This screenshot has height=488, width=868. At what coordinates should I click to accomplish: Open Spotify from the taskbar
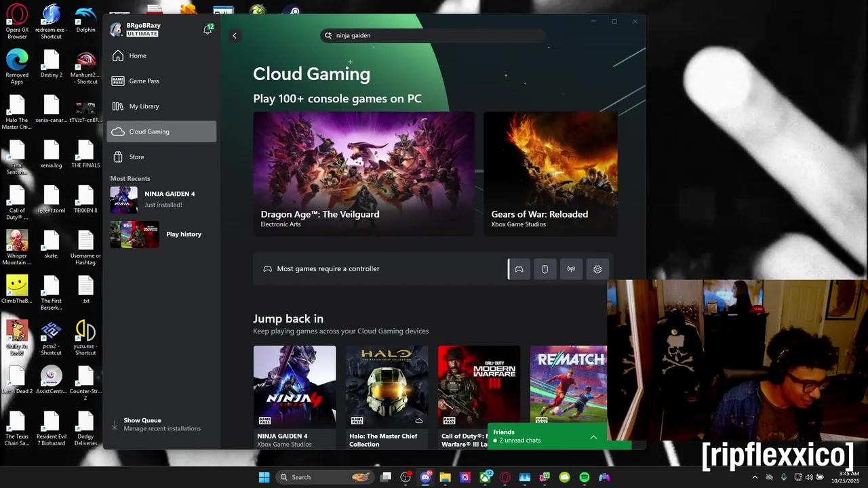click(585, 477)
